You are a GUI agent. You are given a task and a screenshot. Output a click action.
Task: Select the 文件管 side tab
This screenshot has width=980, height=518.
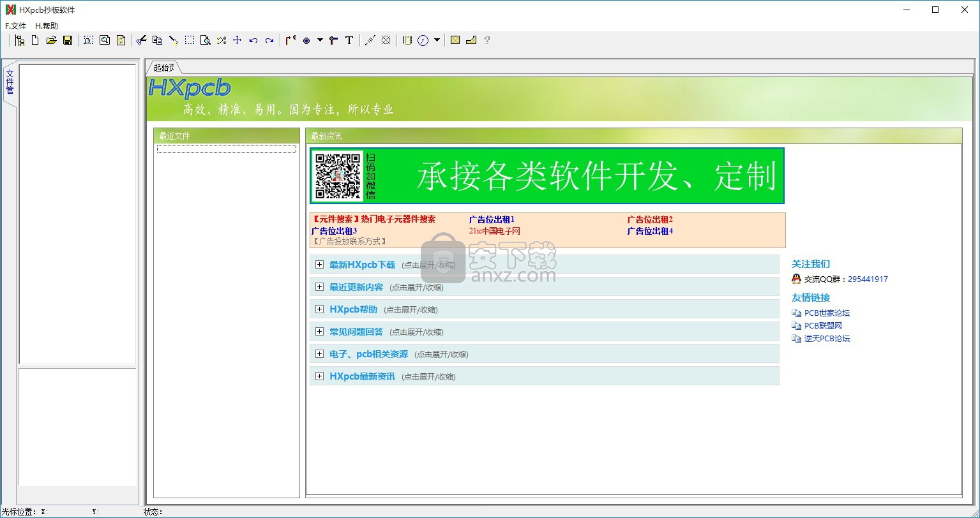click(10, 82)
